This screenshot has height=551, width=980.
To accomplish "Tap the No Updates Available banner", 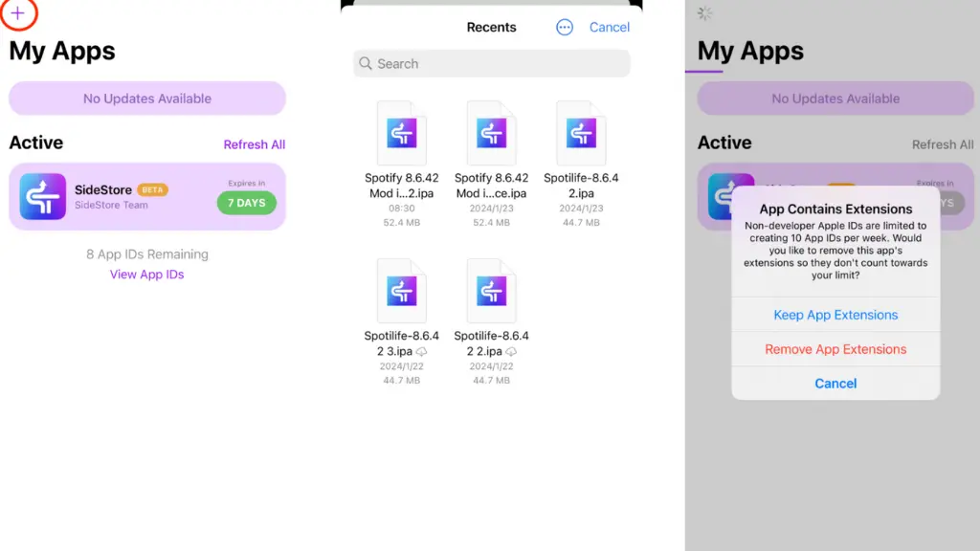I will tap(146, 99).
